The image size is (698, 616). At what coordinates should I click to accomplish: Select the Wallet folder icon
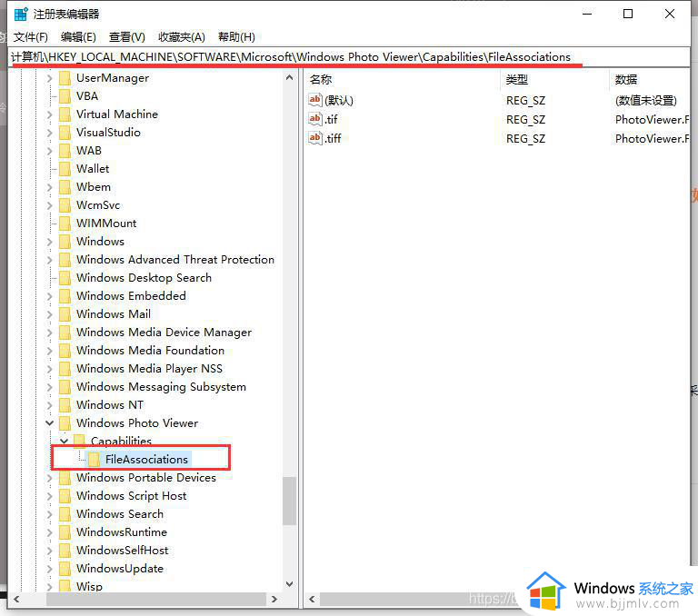coord(65,169)
